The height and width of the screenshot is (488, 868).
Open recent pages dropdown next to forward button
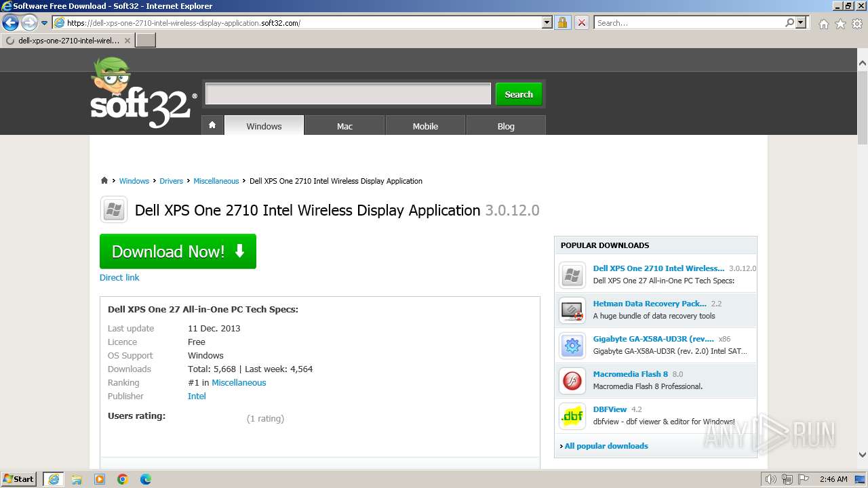point(45,23)
